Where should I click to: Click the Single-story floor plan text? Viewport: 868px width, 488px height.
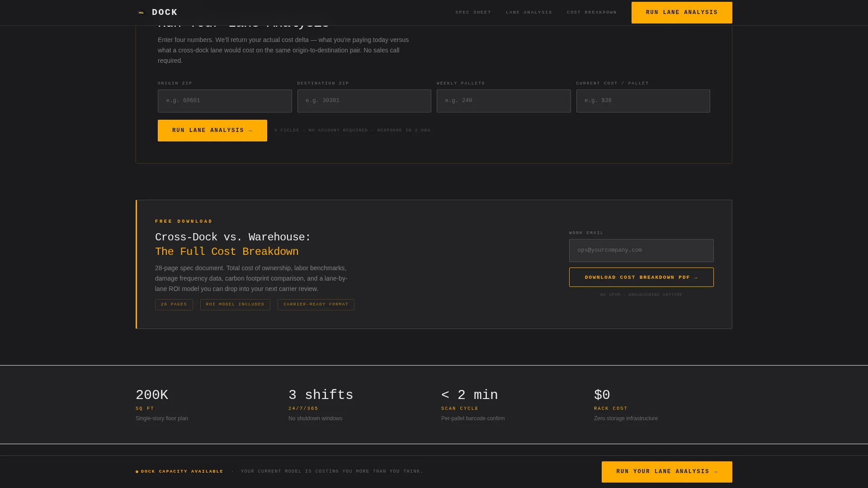pyautogui.click(x=162, y=418)
